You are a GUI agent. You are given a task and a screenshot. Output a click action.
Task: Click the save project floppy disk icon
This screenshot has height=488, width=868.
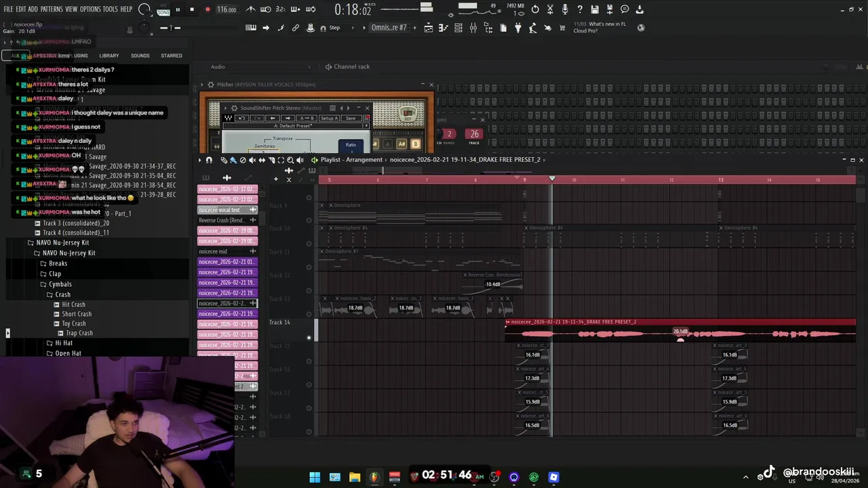[x=595, y=9]
